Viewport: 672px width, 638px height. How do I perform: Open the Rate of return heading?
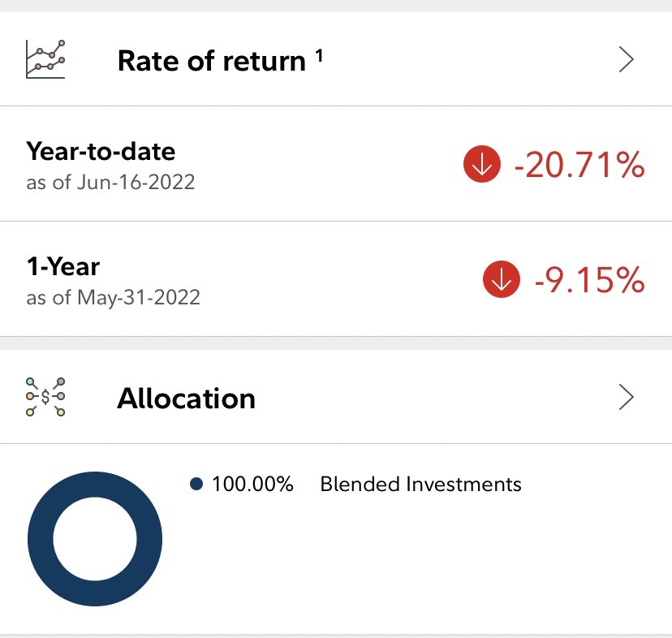[x=212, y=61]
